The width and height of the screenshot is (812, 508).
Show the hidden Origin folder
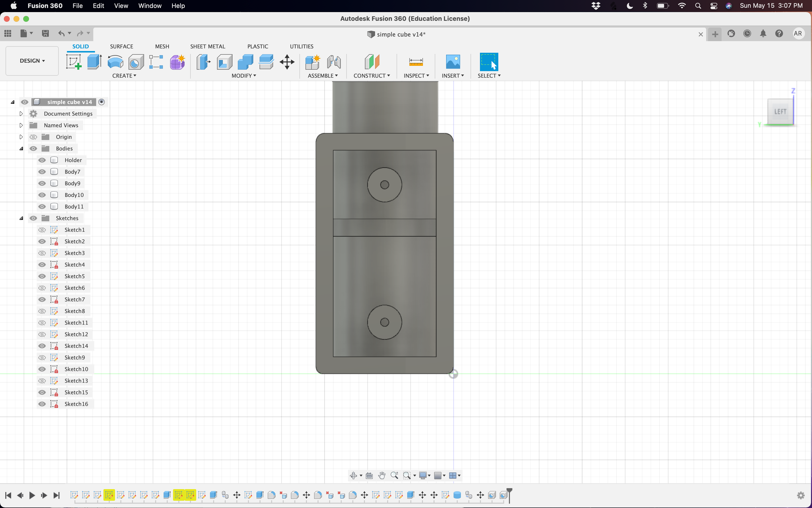[33, 137]
